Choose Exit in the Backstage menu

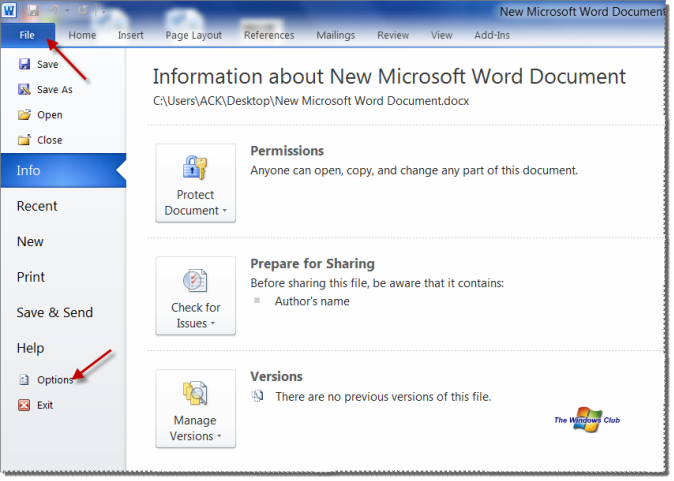45,405
